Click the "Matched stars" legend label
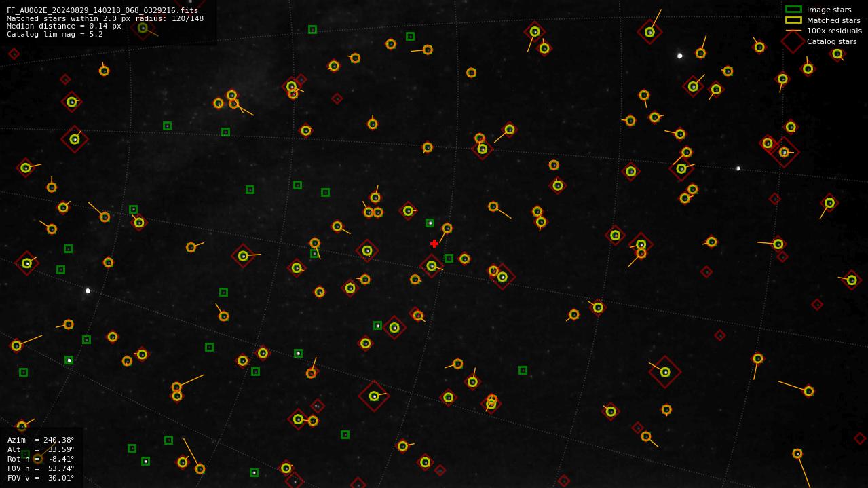 tap(833, 20)
